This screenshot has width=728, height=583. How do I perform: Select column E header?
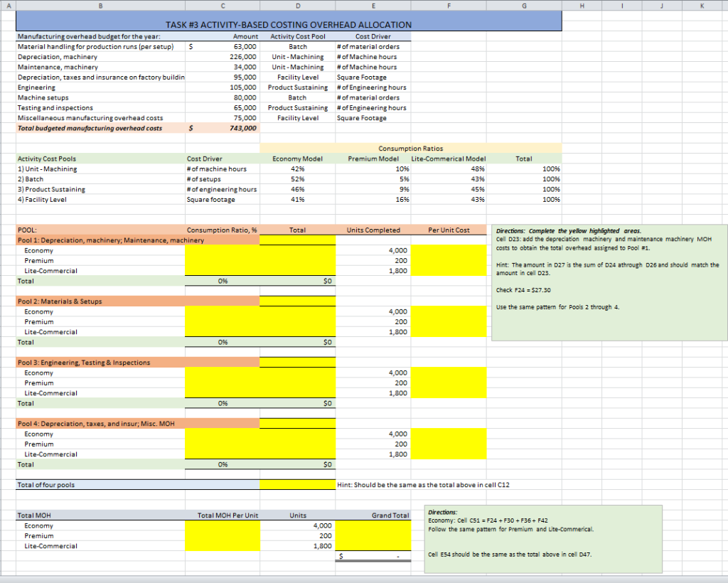(373, 5)
